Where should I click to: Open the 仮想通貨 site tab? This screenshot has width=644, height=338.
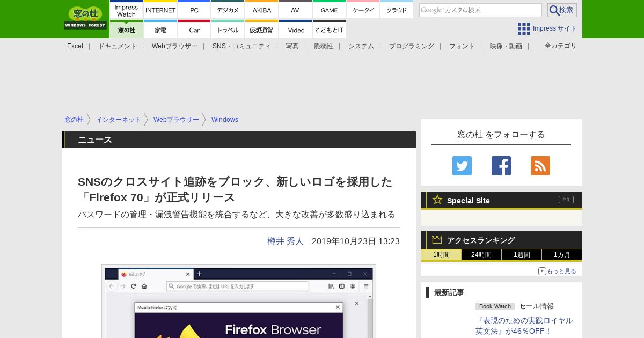tap(262, 30)
